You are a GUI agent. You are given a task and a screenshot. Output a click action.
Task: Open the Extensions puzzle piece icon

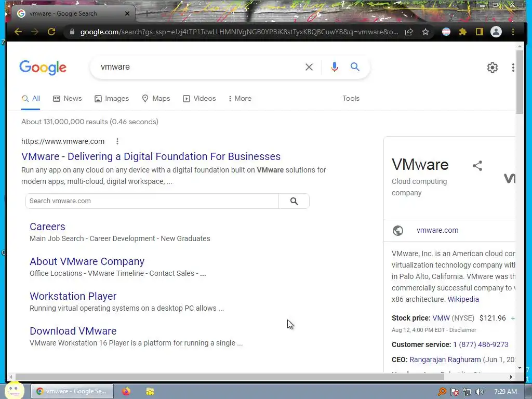pyautogui.click(x=462, y=32)
